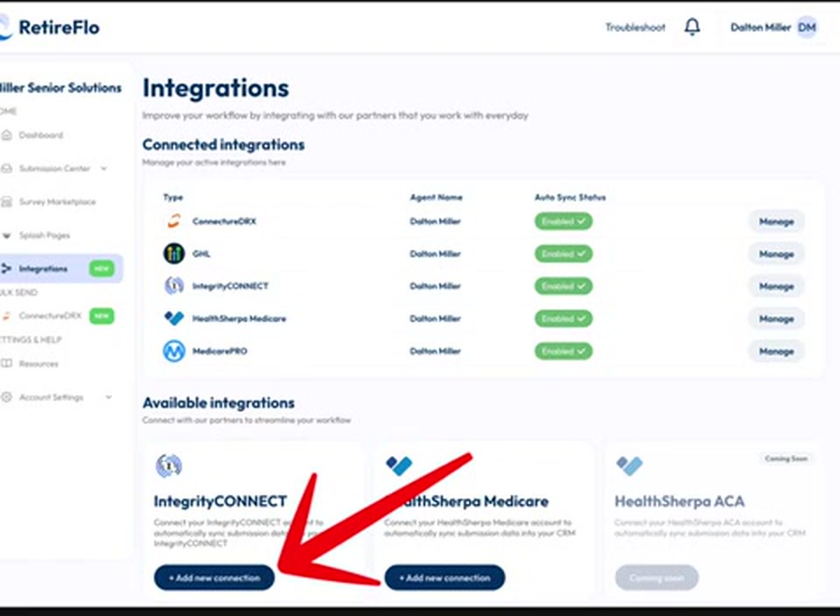Click the Dalton Miller account name
Viewport: 840px width, 616px height.
760,27
